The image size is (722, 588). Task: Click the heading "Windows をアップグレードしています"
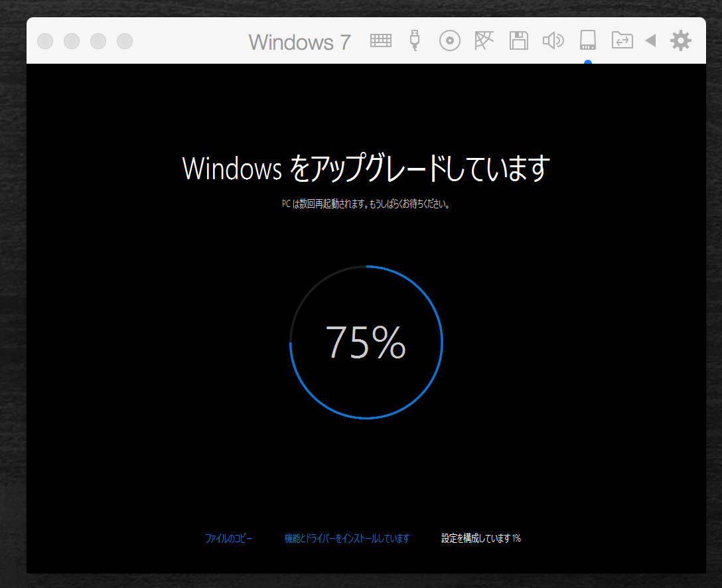[366, 168]
